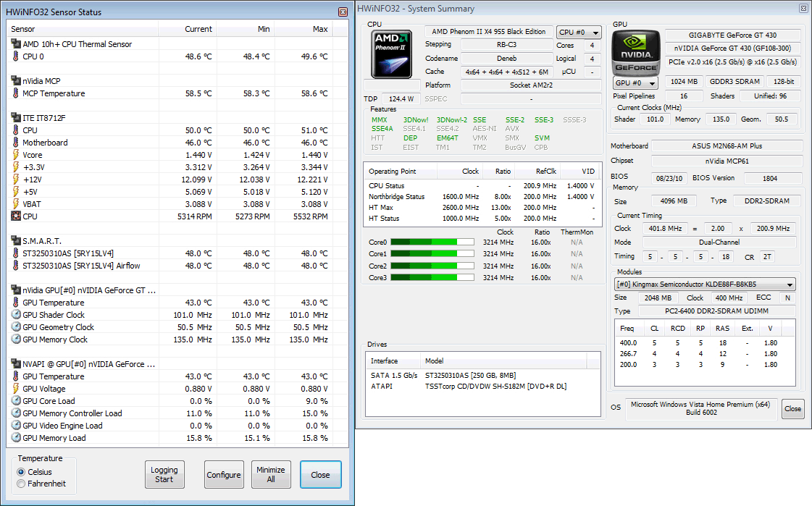The height and width of the screenshot is (506, 812).
Task: Click the Core1 usage bar
Action: tap(432, 254)
